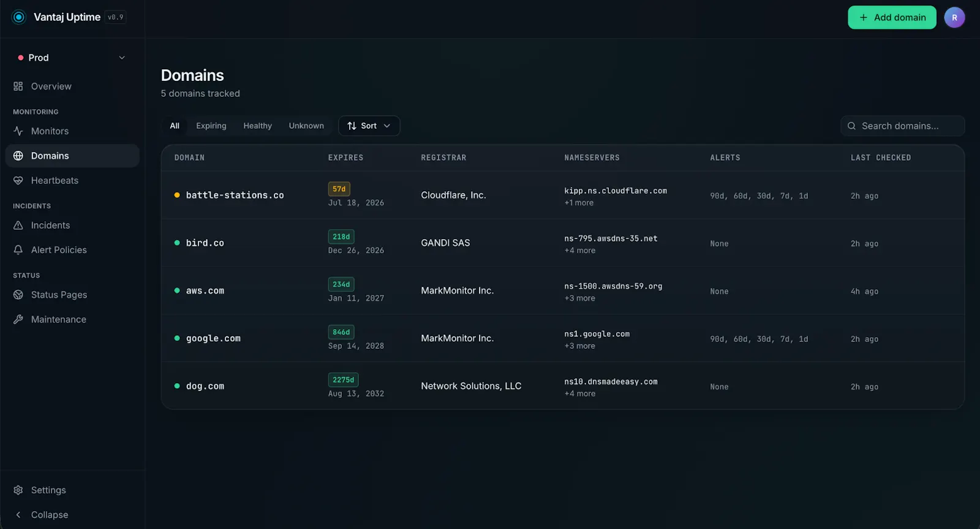
Task: Open the bird.co domain
Action: (205, 243)
